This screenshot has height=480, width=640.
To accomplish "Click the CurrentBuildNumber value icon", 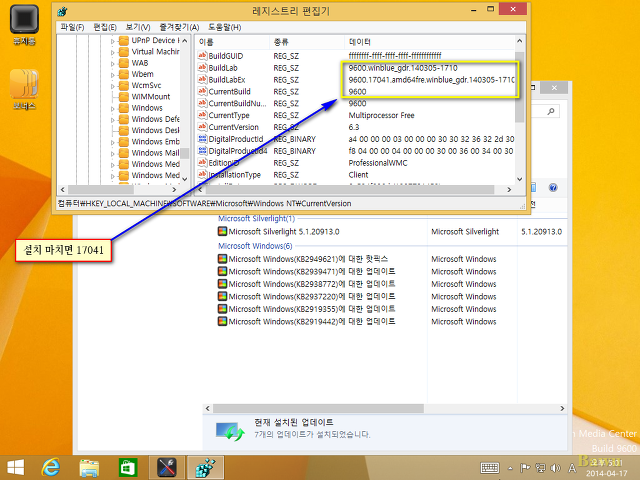I will tap(202, 103).
